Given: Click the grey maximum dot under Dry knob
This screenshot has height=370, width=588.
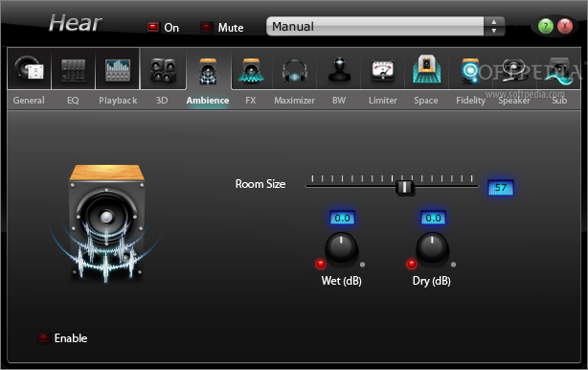Looking at the screenshot, I should click(453, 265).
